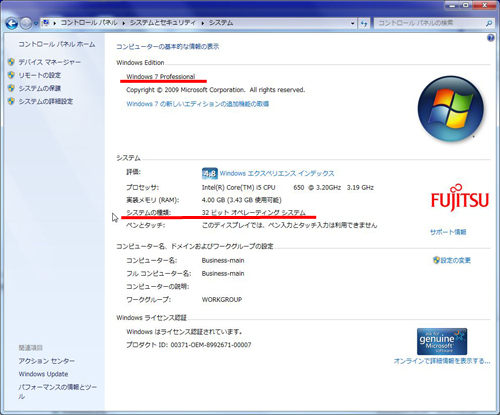This screenshot has height=415, width=500.
Task: Click the コントロール パネルの検索 search field
Action: click(430, 23)
